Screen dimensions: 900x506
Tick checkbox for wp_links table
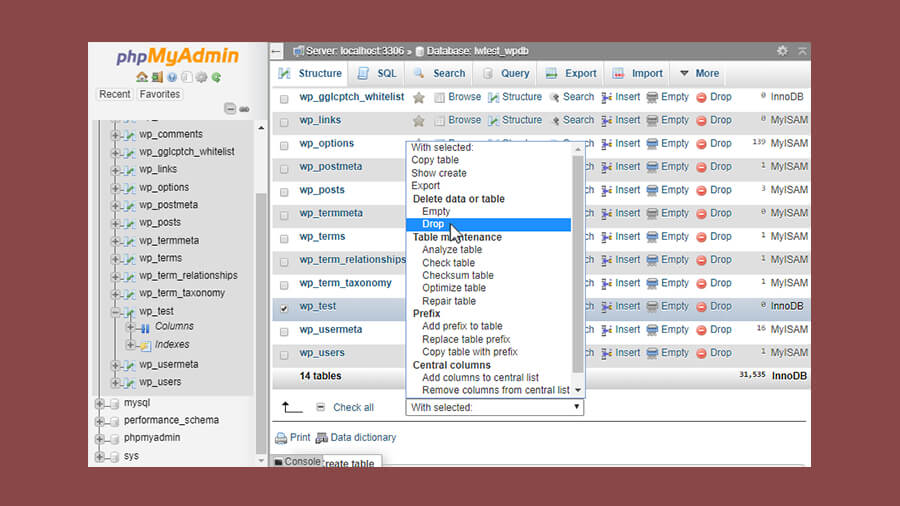point(284,122)
